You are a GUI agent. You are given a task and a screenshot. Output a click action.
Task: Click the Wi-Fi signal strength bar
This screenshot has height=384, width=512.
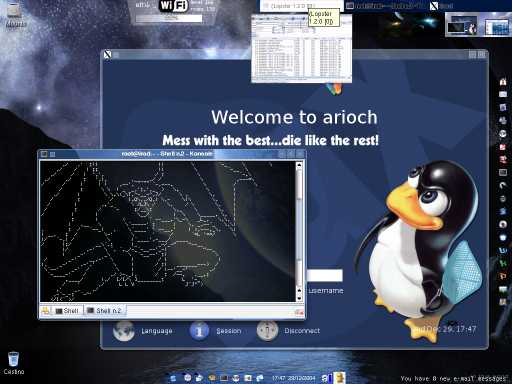click(169, 18)
